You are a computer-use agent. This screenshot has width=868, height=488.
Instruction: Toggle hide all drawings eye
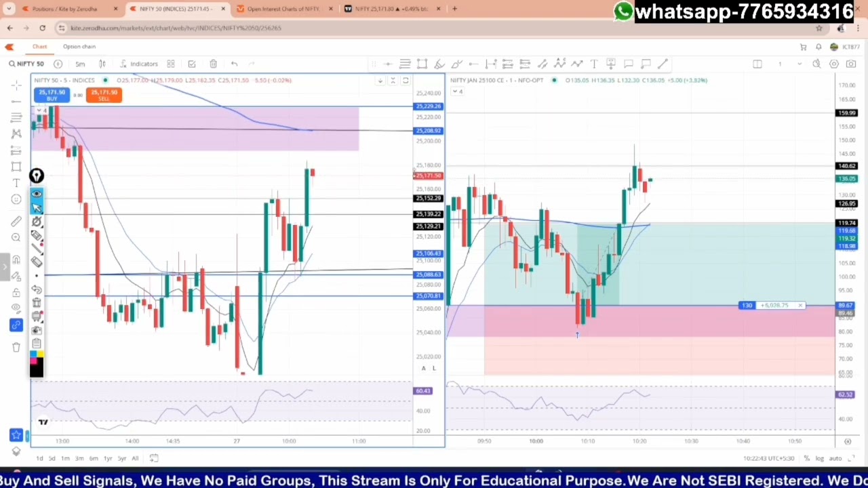pos(16,309)
